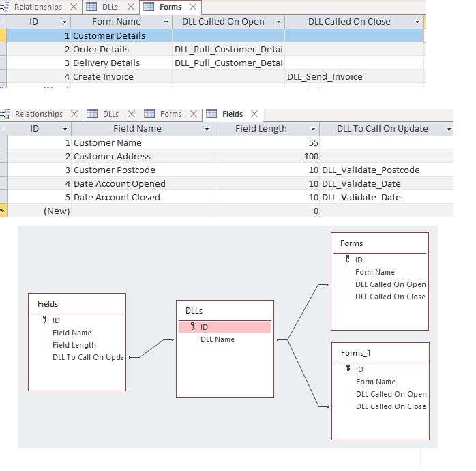Click the primary key icon in the DLLs box
Image resolution: width=476 pixels, height=471 pixels.
point(193,326)
